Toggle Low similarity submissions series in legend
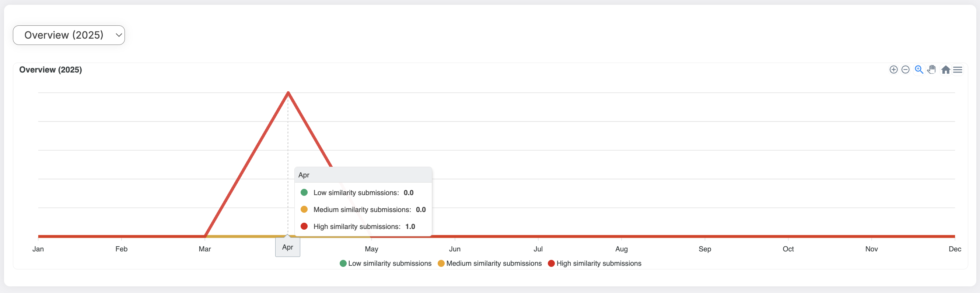 [385, 263]
